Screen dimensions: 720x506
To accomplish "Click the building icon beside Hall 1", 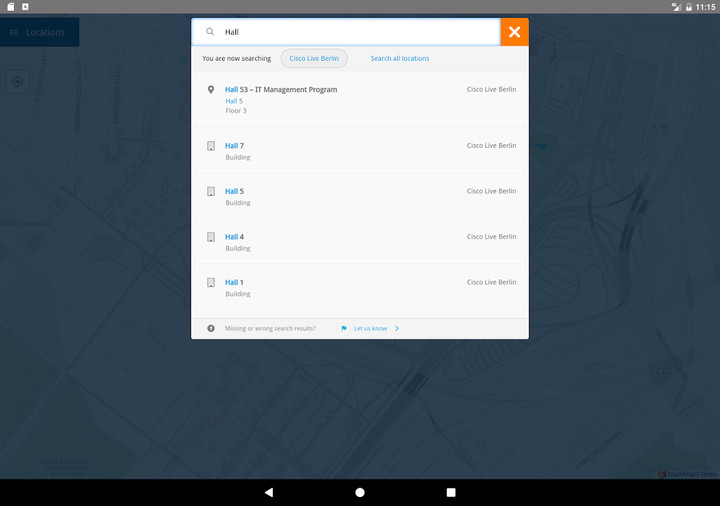I will [211, 283].
